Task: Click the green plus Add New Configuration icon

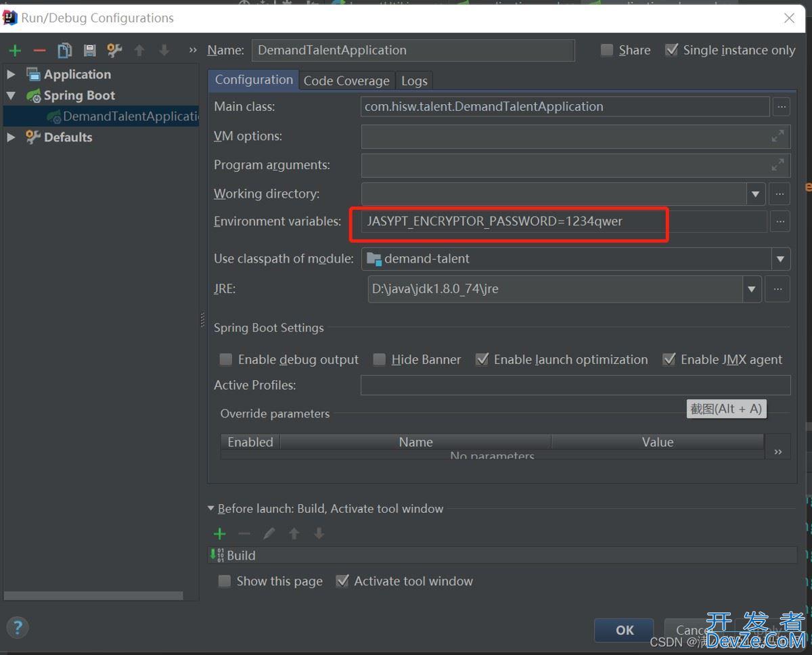Action: pos(15,51)
